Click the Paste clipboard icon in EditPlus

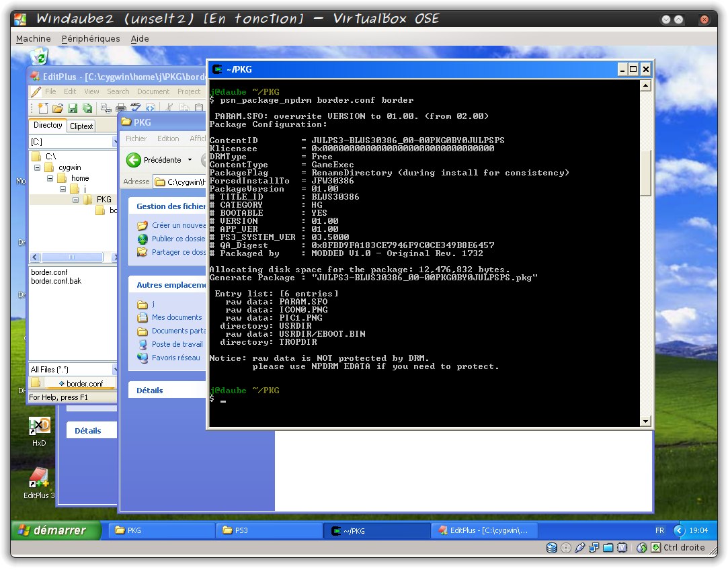pyautogui.click(x=199, y=108)
